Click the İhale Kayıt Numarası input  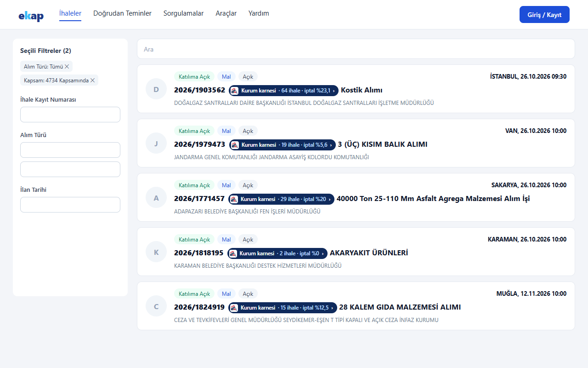click(x=70, y=115)
